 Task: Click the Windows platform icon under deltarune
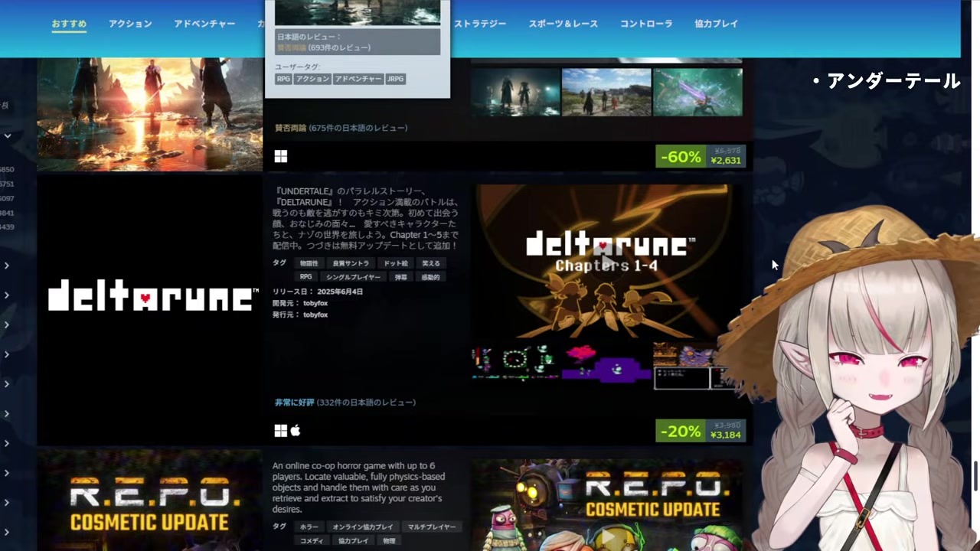280,431
